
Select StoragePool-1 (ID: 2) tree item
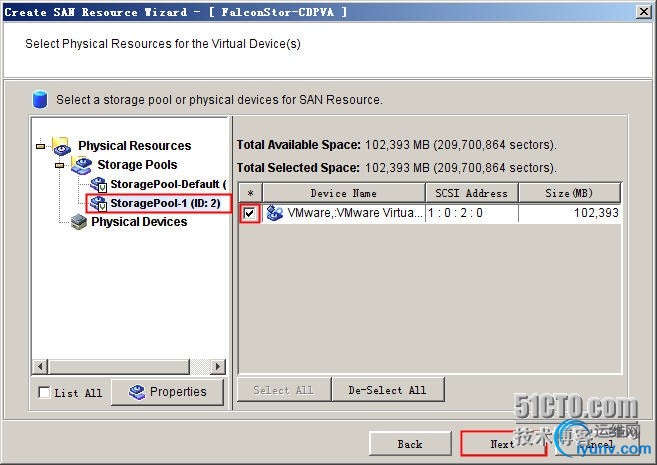click(165, 203)
